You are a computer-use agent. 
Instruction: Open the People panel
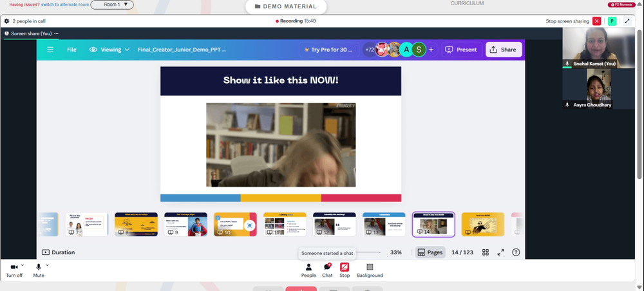coord(308,270)
